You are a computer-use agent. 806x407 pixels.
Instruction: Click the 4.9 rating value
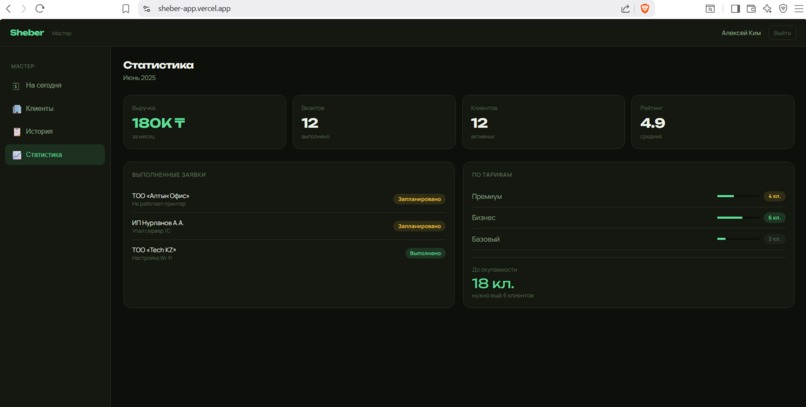click(x=653, y=123)
